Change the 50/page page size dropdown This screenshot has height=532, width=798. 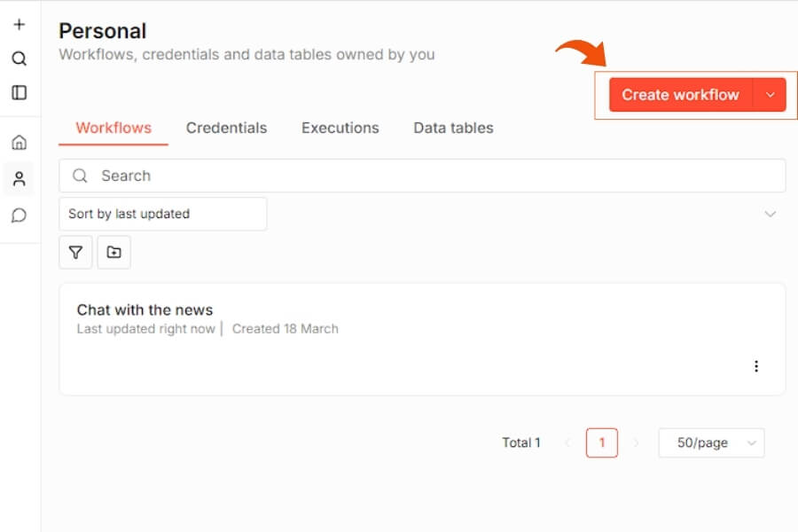pos(711,442)
